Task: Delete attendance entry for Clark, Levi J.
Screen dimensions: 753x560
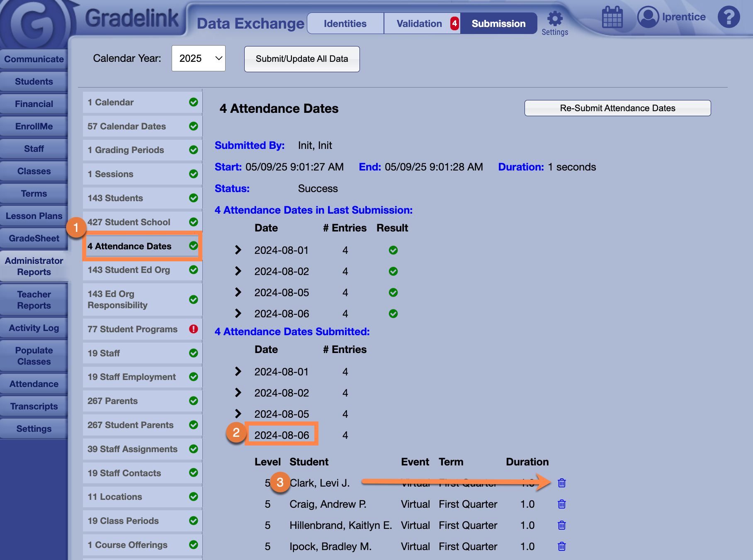Action: point(562,483)
